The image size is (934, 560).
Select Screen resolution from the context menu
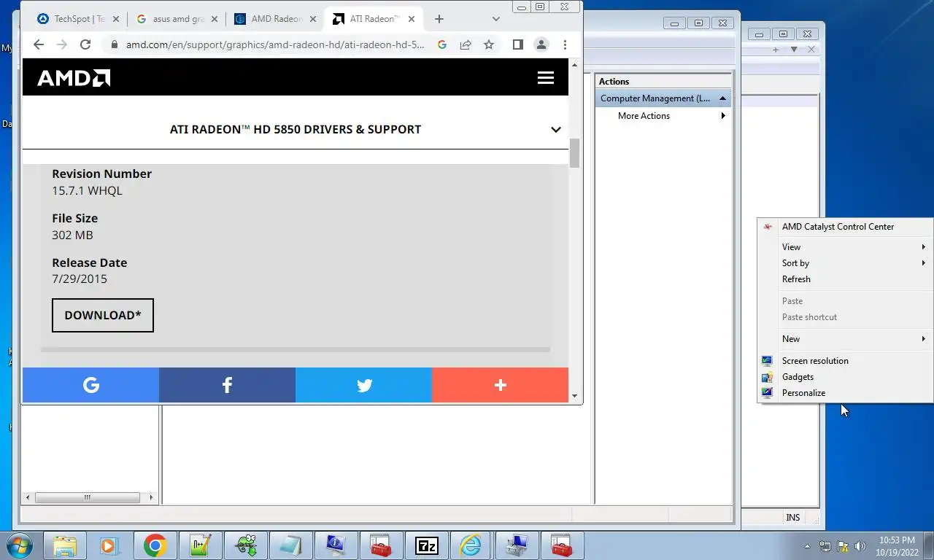point(845,361)
